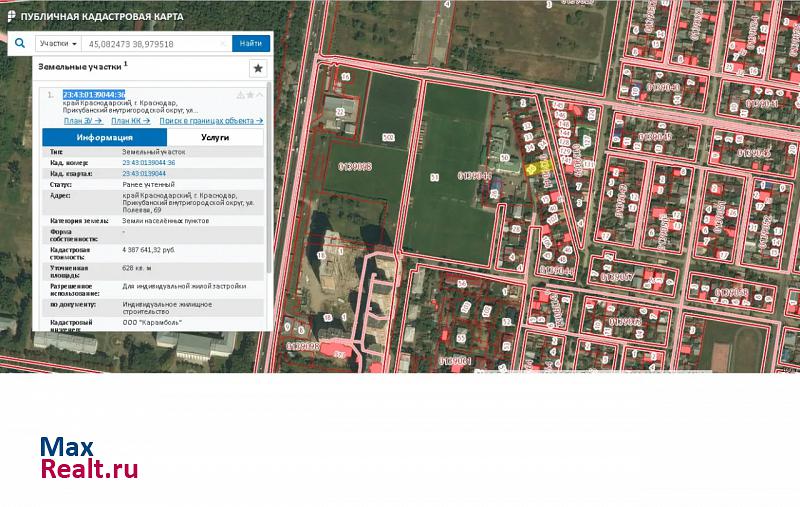Click the results panel vertical scrollbar
This screenshot has width=800, height=507.
[269, 200]
